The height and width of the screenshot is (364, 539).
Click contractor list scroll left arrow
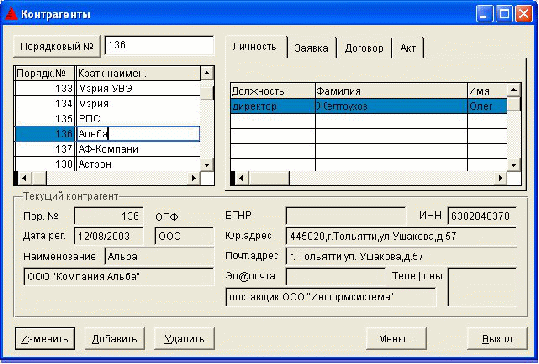24,178
